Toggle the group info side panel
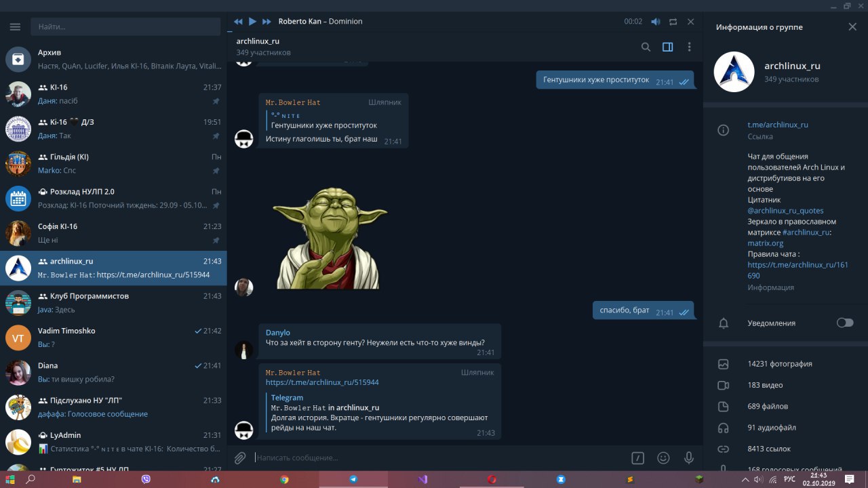Image resolution: width=868 pixels, height=488 pixels. pyautogui.click(x=667, y=47)
